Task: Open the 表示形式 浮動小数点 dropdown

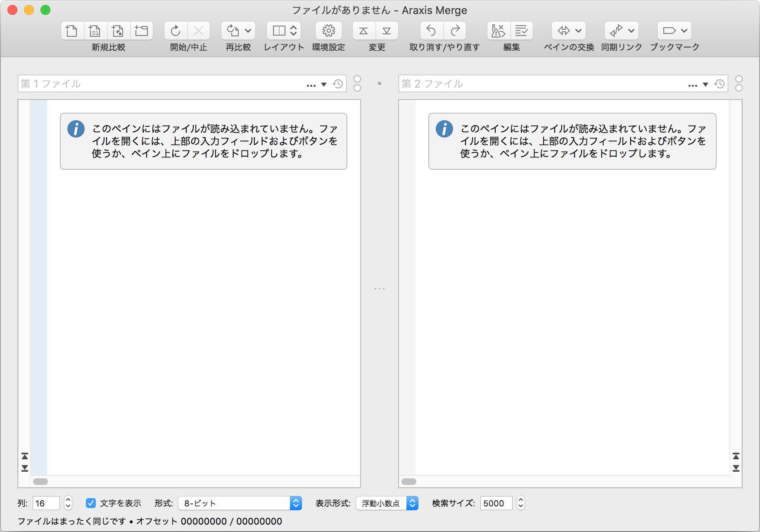Action: point(387,503)
